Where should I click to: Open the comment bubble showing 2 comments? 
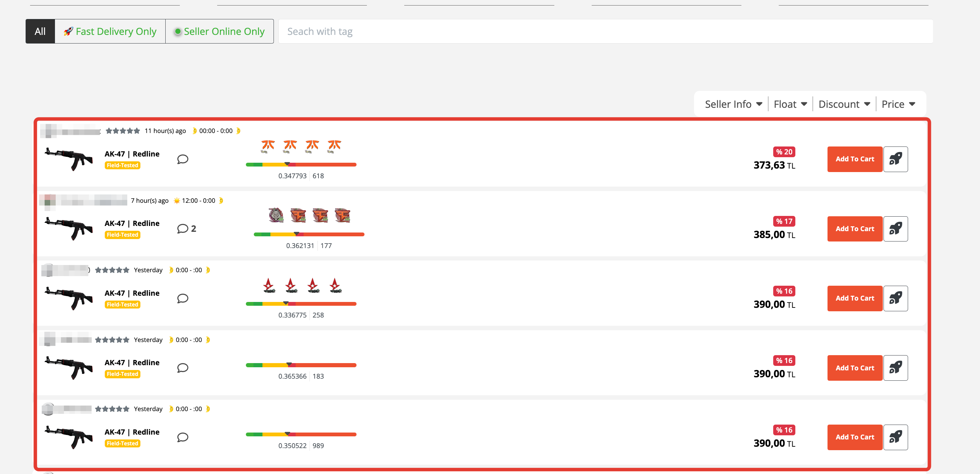click(186, 228)
